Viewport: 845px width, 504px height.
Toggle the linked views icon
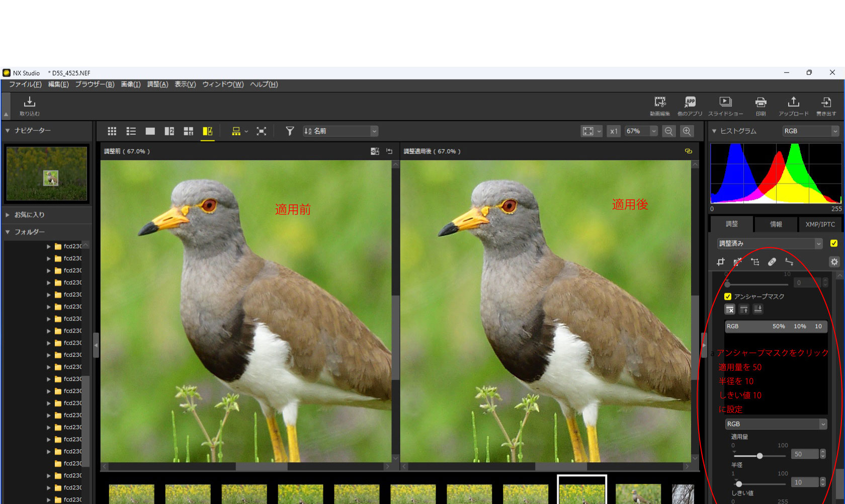[688, 151]
